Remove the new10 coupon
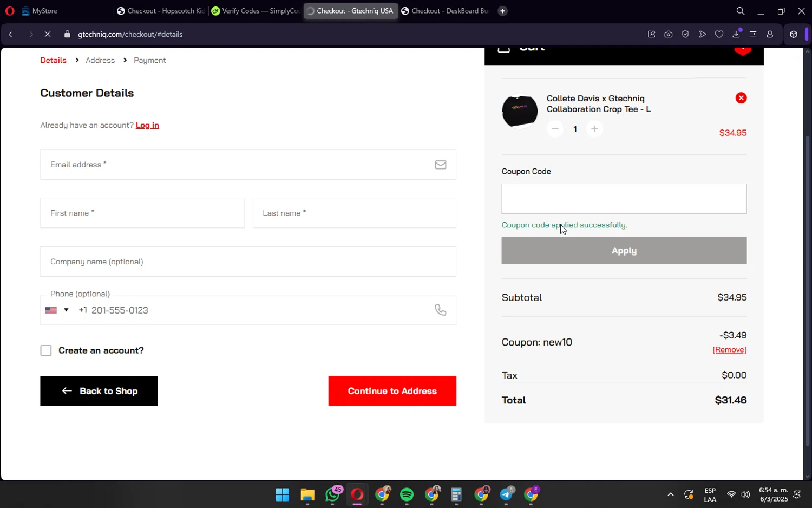This screenshot has height=508, width=812. click(729, 350)
